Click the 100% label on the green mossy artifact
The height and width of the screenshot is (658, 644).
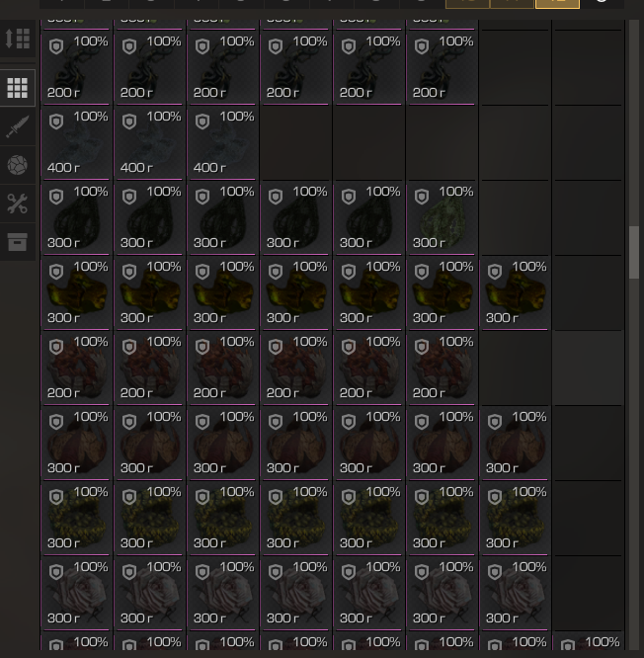(x=456, y=192)
